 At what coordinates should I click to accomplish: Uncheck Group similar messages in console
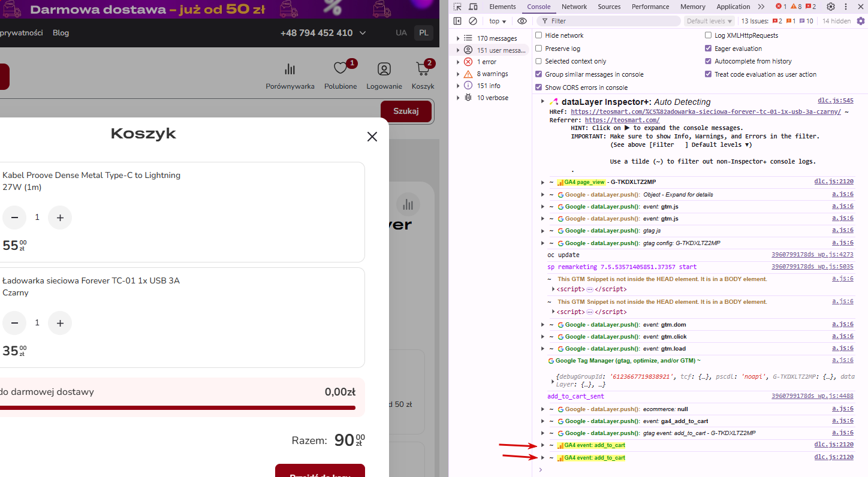point(538,74)
